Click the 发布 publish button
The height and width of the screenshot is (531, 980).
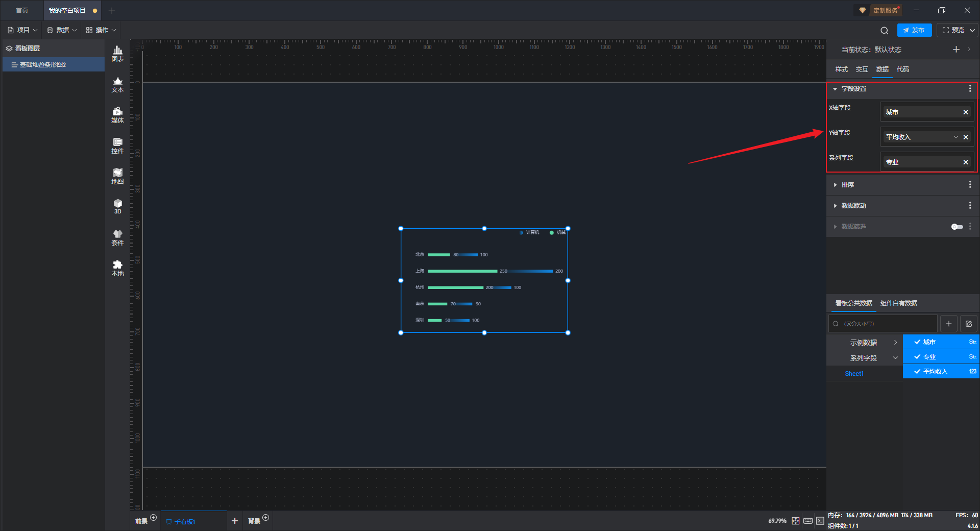point(914,30)
